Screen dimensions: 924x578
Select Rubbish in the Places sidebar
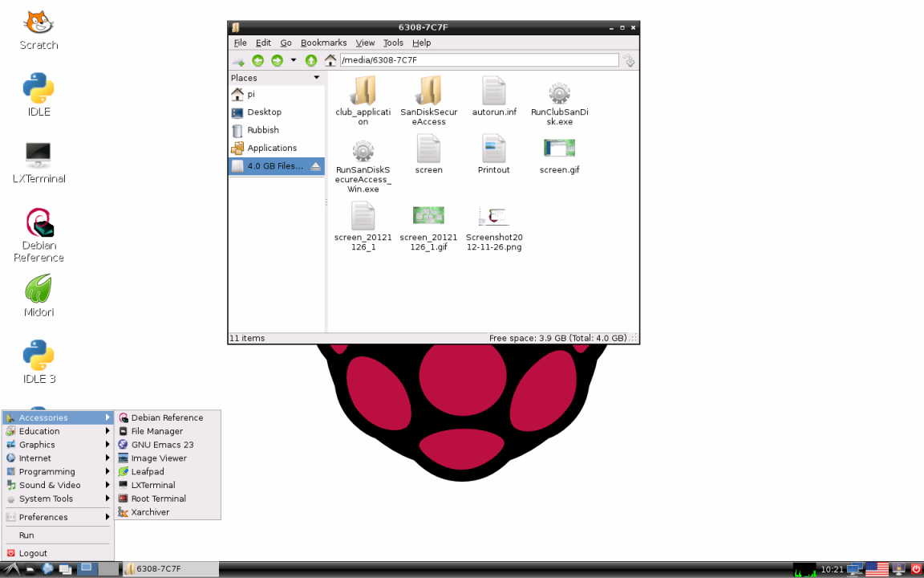tap(277, 130)
